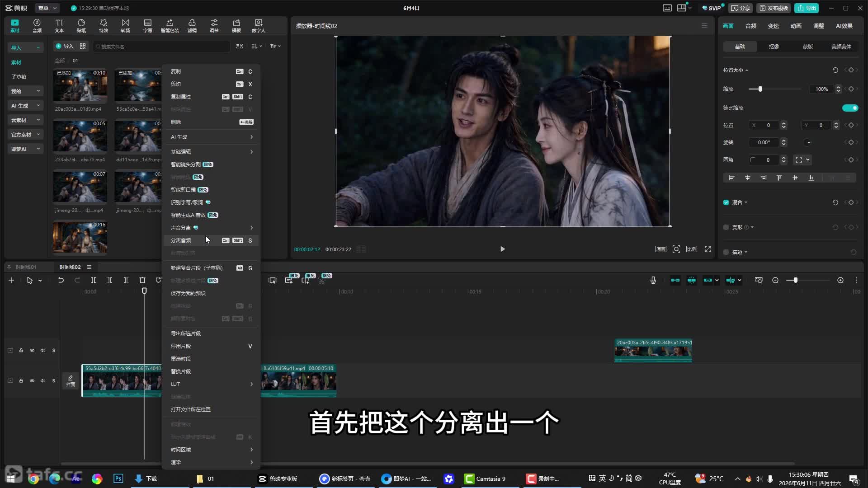868x488 pixels.
Task: Click the trash delete icon in timeline toolbar
Action: tap(142, 280)
